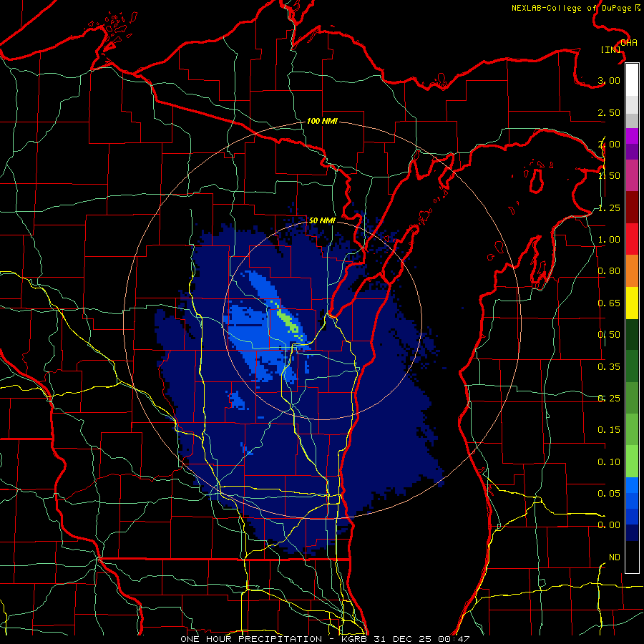Click the 1.25 legend value

point(609,208)
